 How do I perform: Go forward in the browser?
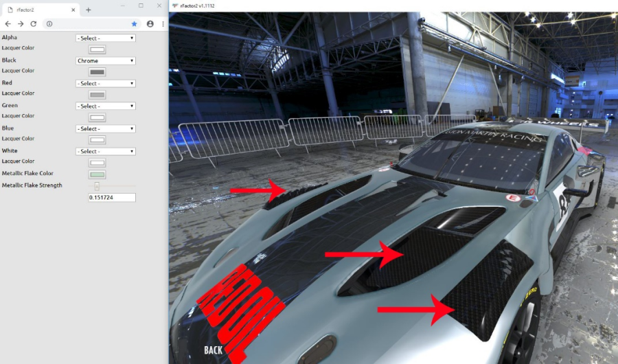coord(21,24)
